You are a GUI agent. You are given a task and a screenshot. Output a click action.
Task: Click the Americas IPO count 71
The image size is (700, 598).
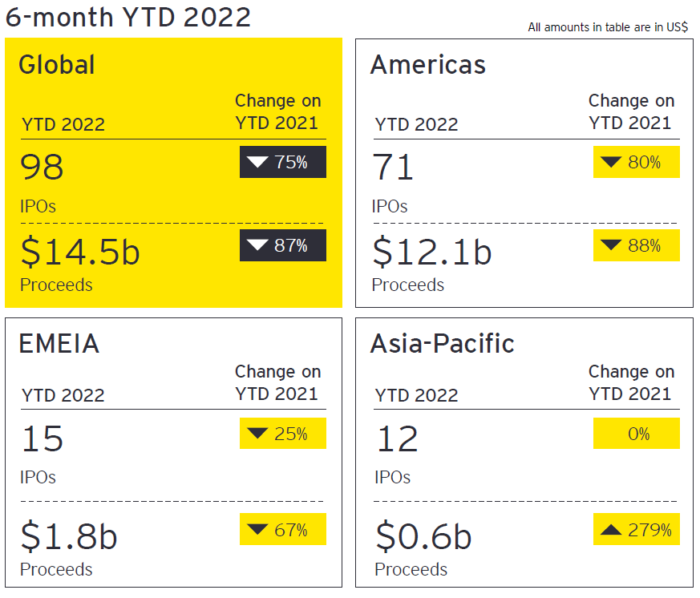(x=393, y=168)
